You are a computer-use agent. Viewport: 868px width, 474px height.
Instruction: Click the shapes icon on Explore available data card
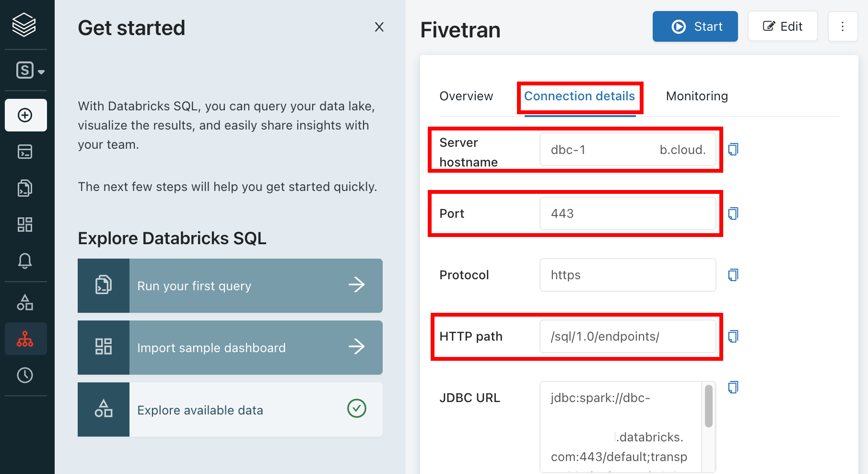104,408
